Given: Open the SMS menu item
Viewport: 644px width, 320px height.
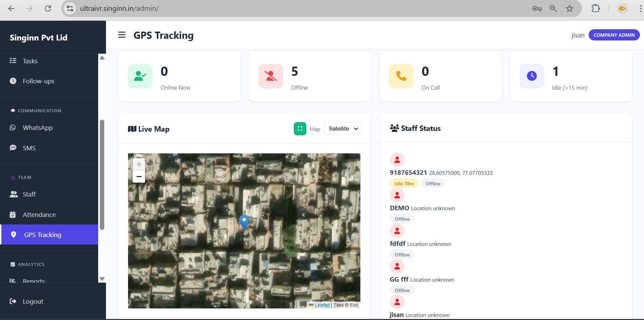Looking at the screenshot, I should [x=29, y=148].
